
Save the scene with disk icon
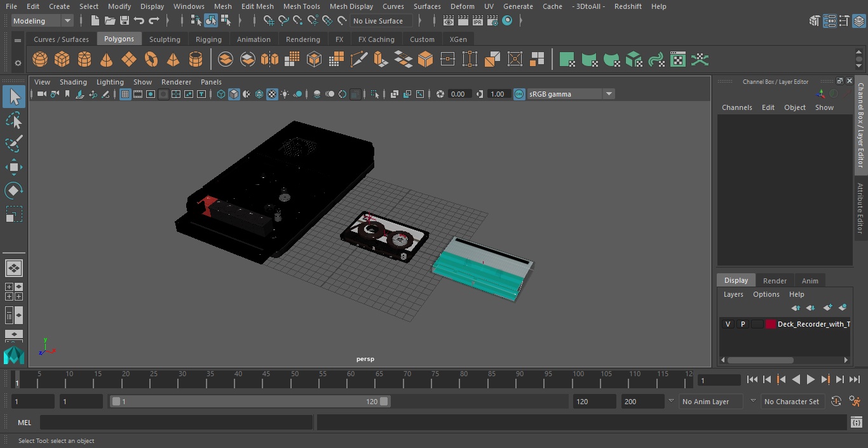click(125, 21)
